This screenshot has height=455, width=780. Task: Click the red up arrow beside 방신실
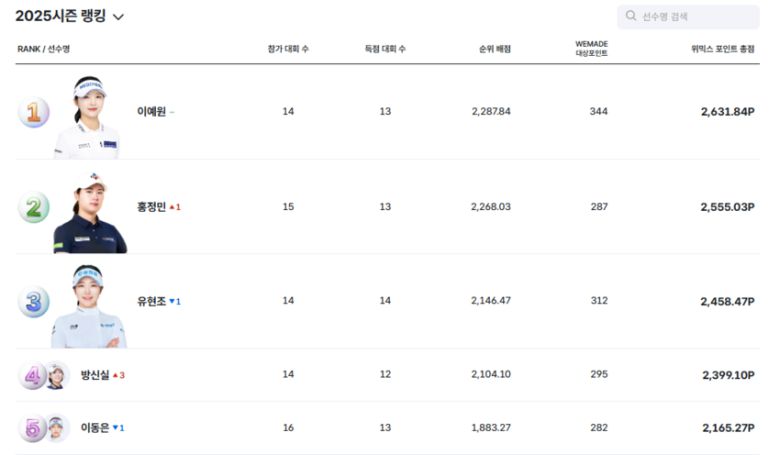click(x=116, y=376)
